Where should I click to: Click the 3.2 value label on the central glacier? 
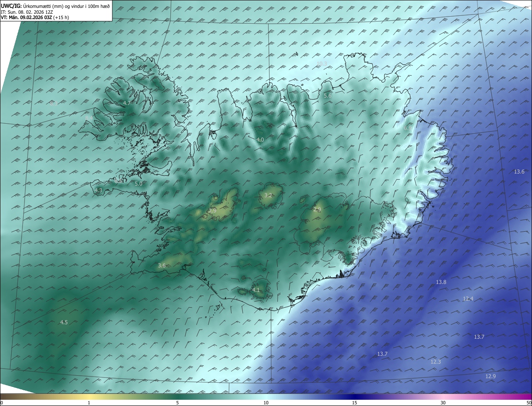pyautogui.click(x=268, y=195)
